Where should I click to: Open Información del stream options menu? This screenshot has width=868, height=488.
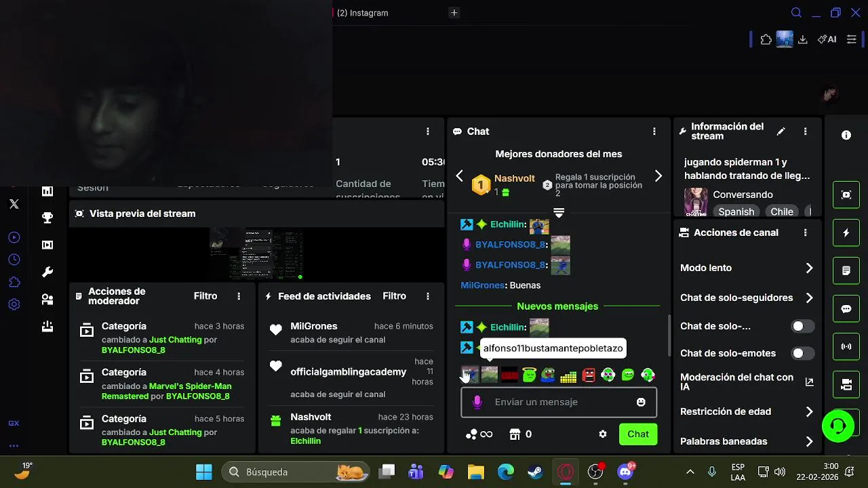coord(806,131)
